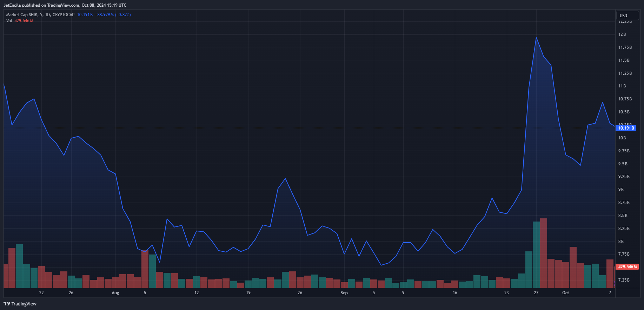Click the Vol indicator label
The image size is (644, 310).
(9, 21)
